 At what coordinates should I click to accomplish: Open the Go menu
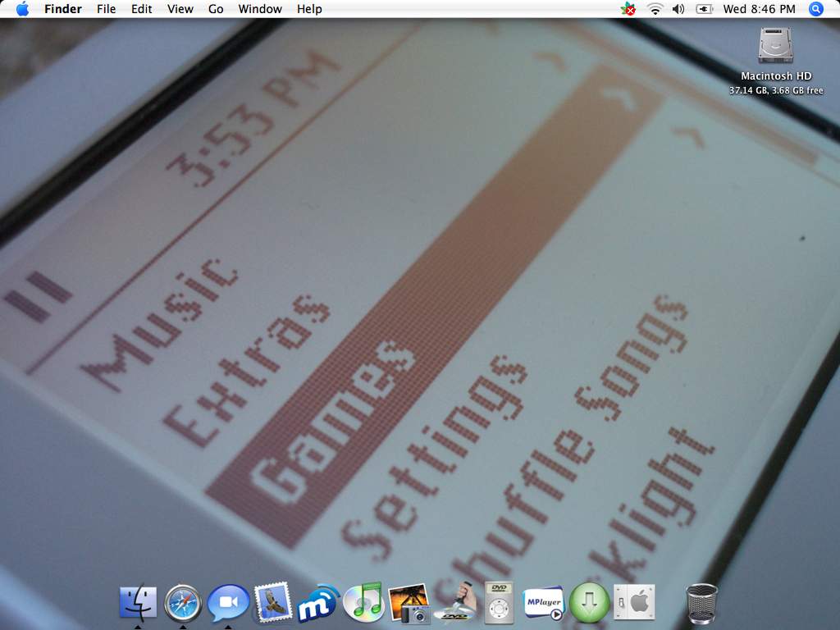click(x=216, y=9)
